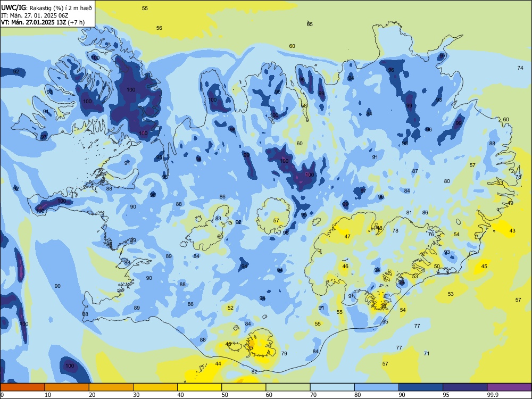Screen dimensions: 532x399
Task: Click the legend tick label '40'
Action: pos(181,395)
